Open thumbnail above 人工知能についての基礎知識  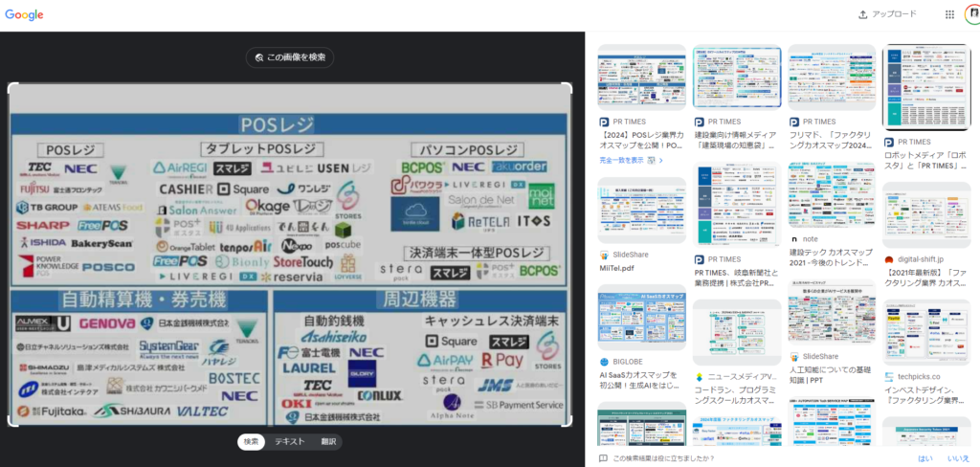click(832, 312)
